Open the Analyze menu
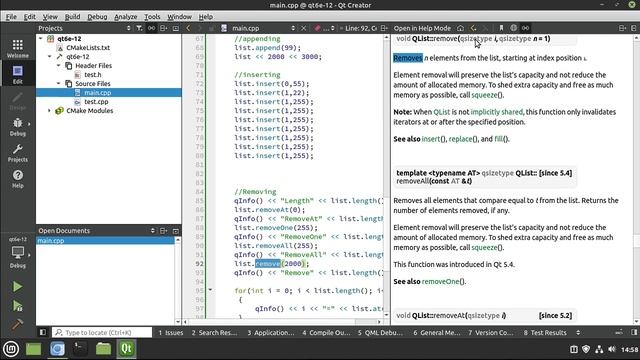The image size is (640, 360). pos(126,17)
